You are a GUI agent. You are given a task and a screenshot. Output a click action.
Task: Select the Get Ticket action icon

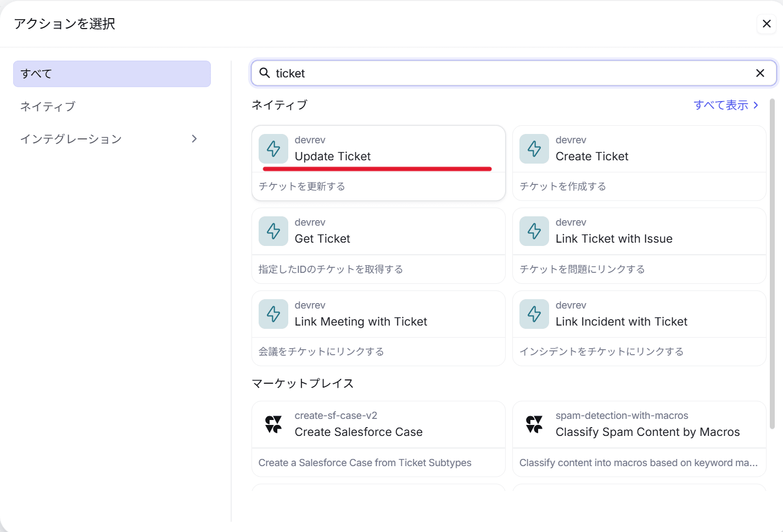273,231
